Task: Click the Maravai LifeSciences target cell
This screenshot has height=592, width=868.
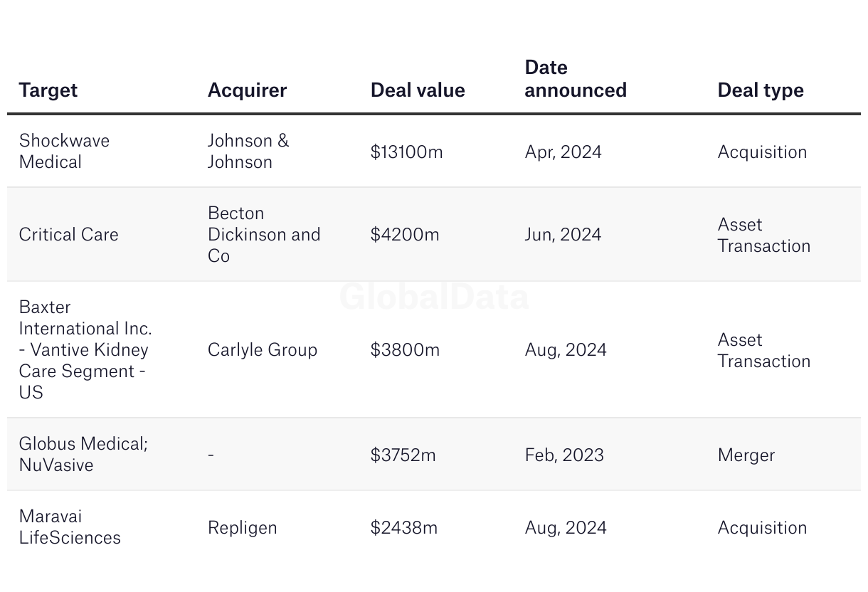Action: tap(70, 527)
